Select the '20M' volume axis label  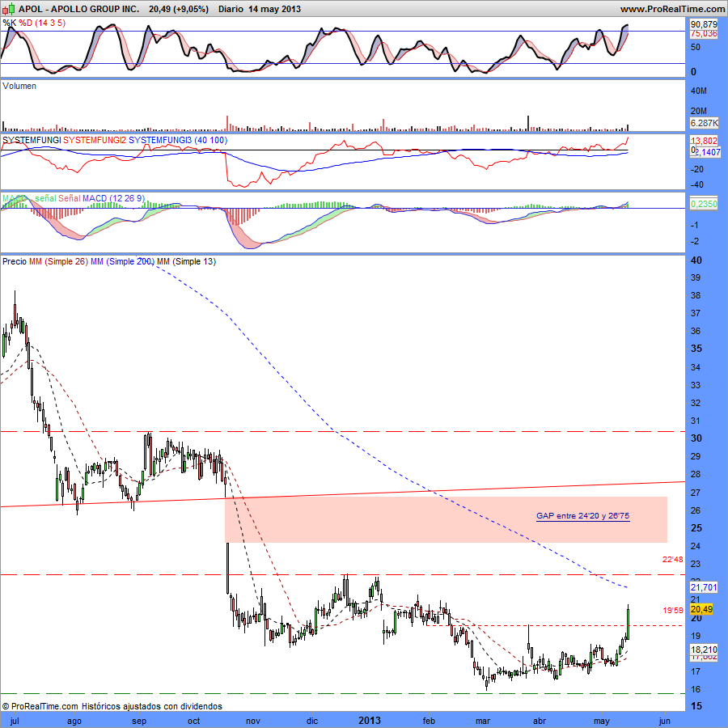point(699,111)
